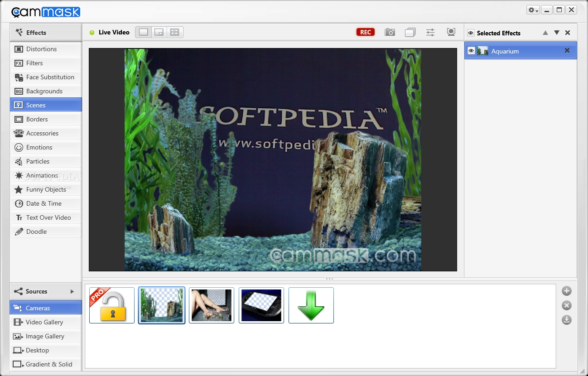Take a snapshot with the camera icon
This screenshot has width=588, height=376.
(x=390, y=32)
